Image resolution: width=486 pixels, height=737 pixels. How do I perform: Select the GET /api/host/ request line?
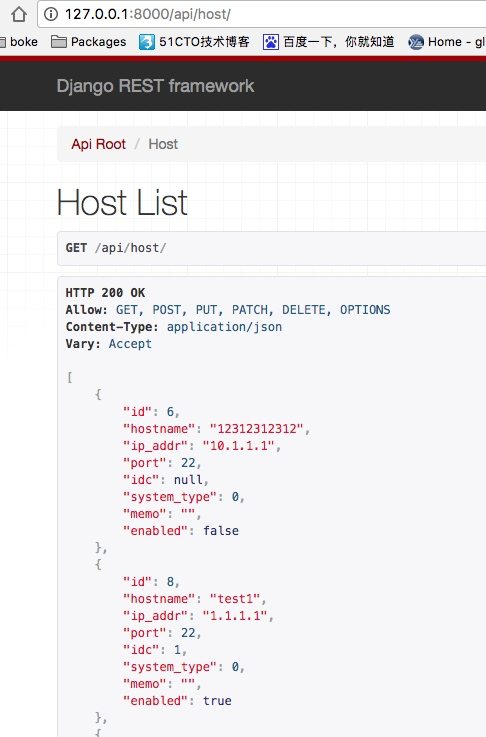click(x=116, y=248)
